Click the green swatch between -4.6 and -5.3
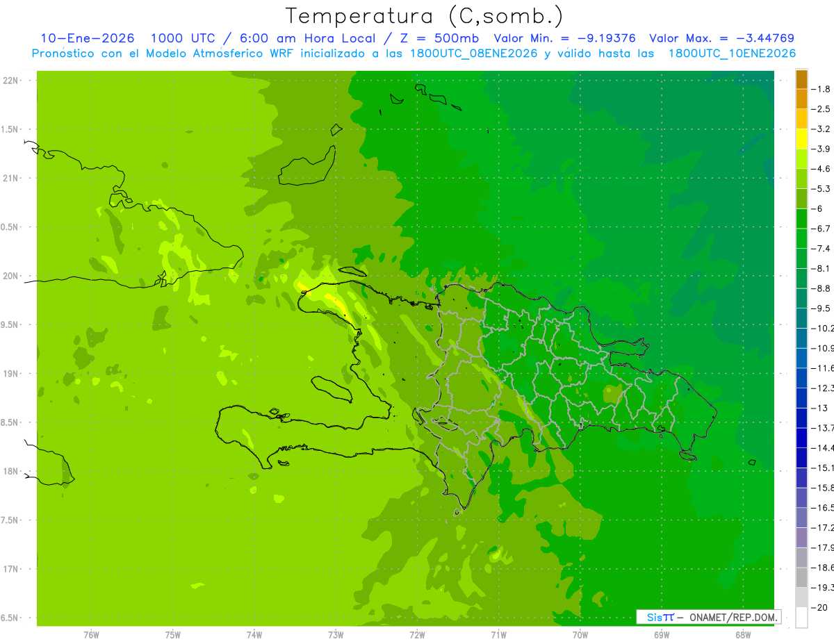834x644 pixels. 801,179
